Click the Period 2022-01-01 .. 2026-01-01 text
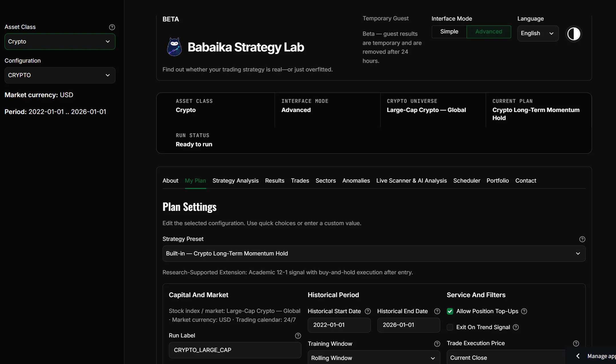Viewport: 616px width, 364px height. pos(55,112)
